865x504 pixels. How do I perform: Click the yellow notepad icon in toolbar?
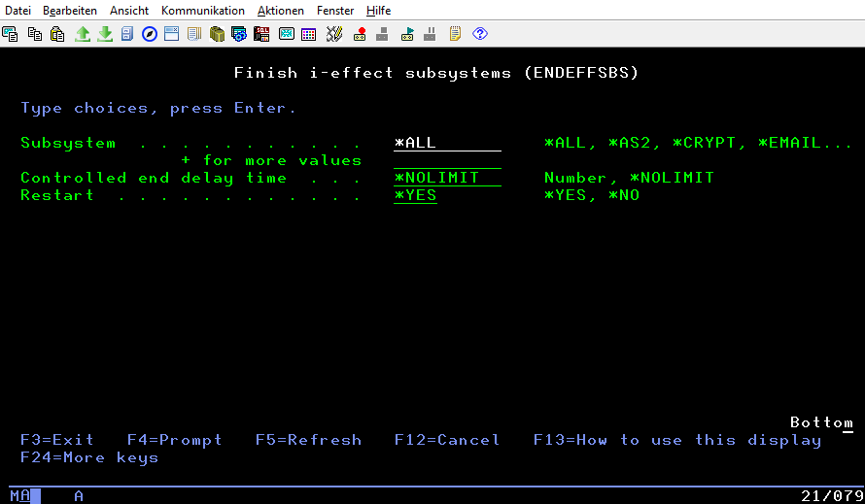tap(455, 34)
